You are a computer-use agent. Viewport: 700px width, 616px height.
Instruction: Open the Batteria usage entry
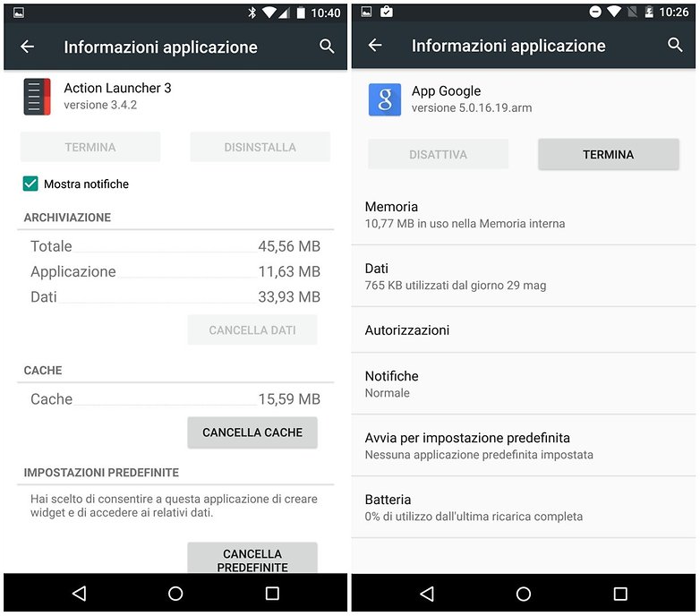coord(524,507)
